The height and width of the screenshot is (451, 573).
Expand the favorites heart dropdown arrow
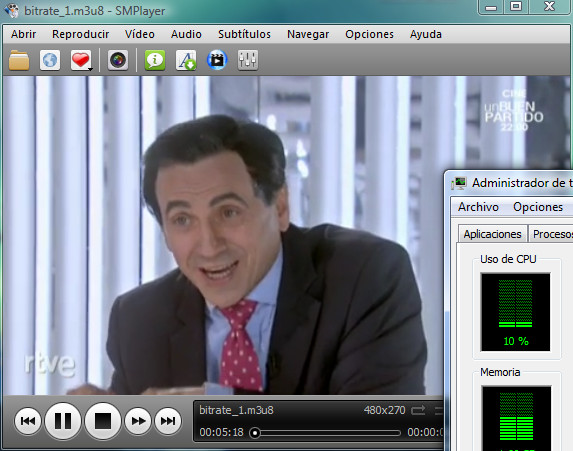pos(90,68)
